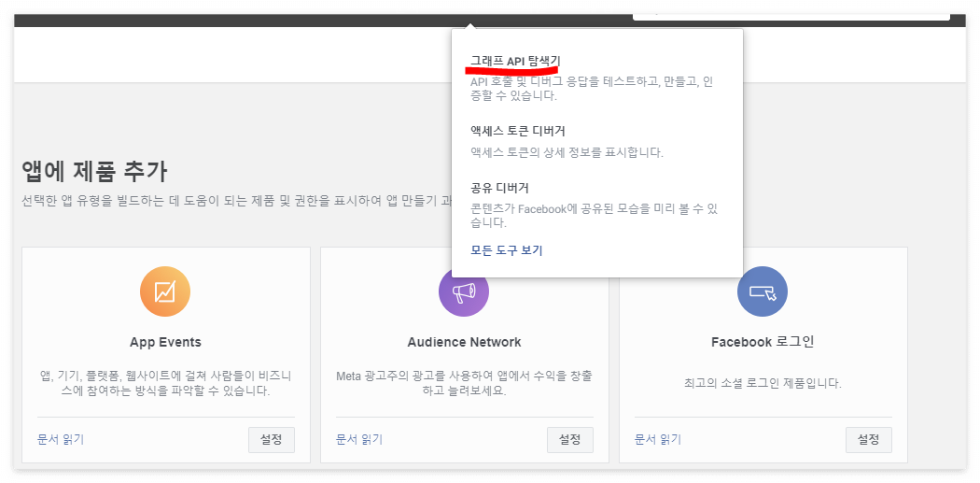Click the 앱에 제품 추가 heading
The image size is (980, 483).
pos(94,171)
